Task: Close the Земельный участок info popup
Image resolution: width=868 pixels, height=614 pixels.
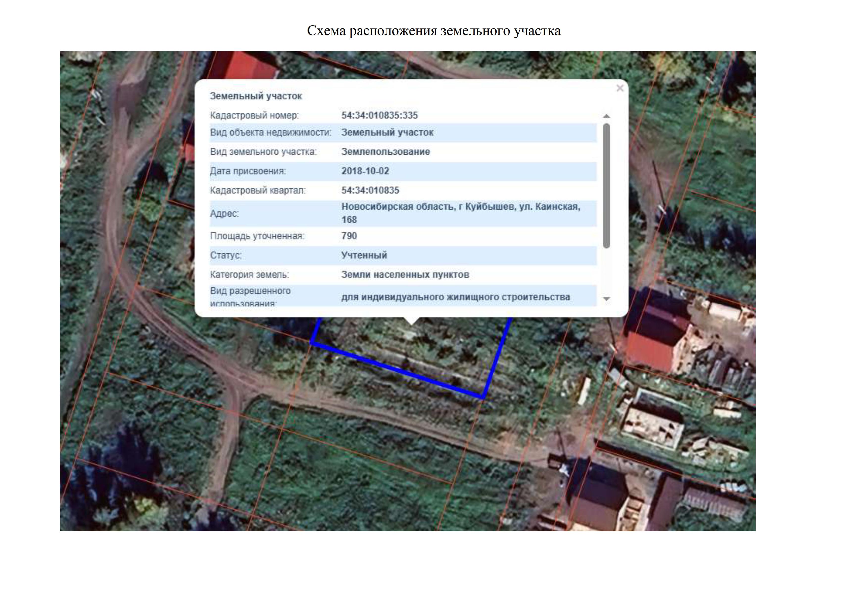Action: pyautogui.click(x=620, y=88)
